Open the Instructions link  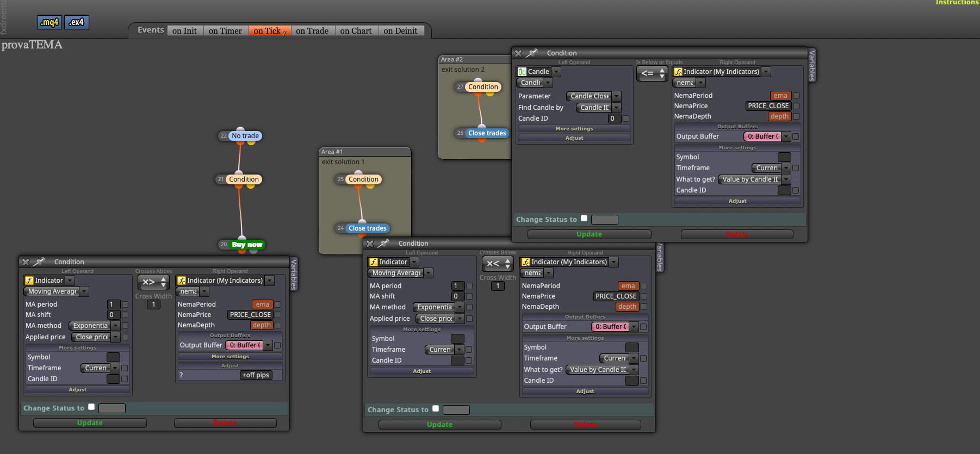pos(957,3)
